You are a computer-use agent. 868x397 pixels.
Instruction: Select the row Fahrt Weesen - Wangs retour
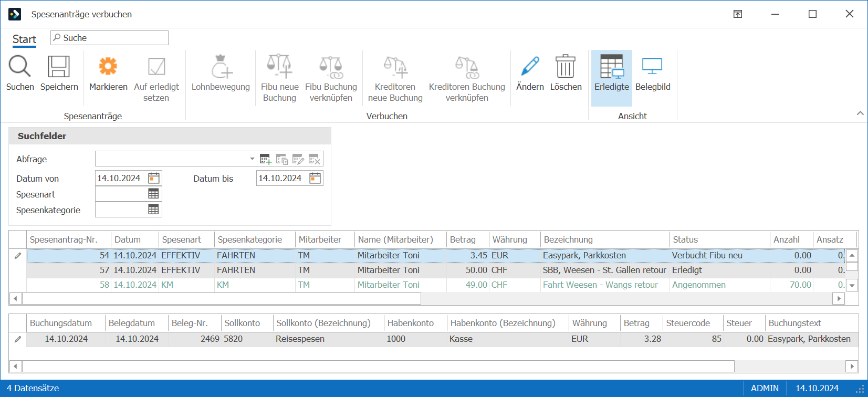tap(436, 285)
